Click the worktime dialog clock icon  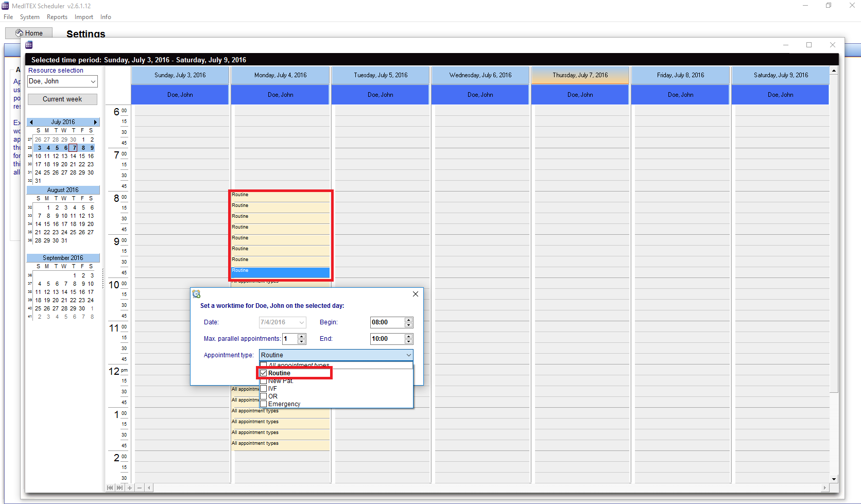pyautogui.click(x=196, y=294)
